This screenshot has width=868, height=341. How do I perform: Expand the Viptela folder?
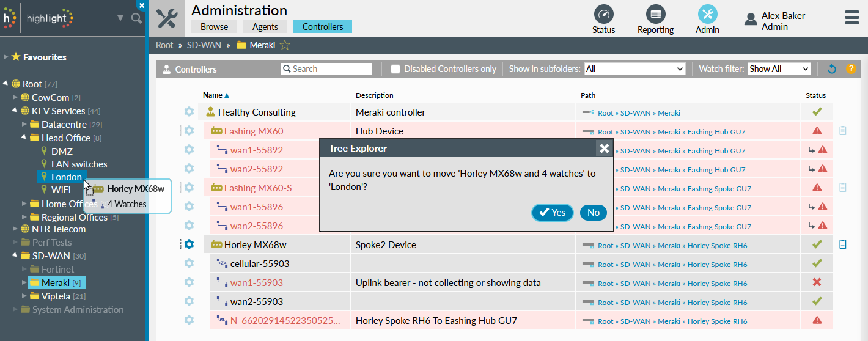(x=24, y=296)
